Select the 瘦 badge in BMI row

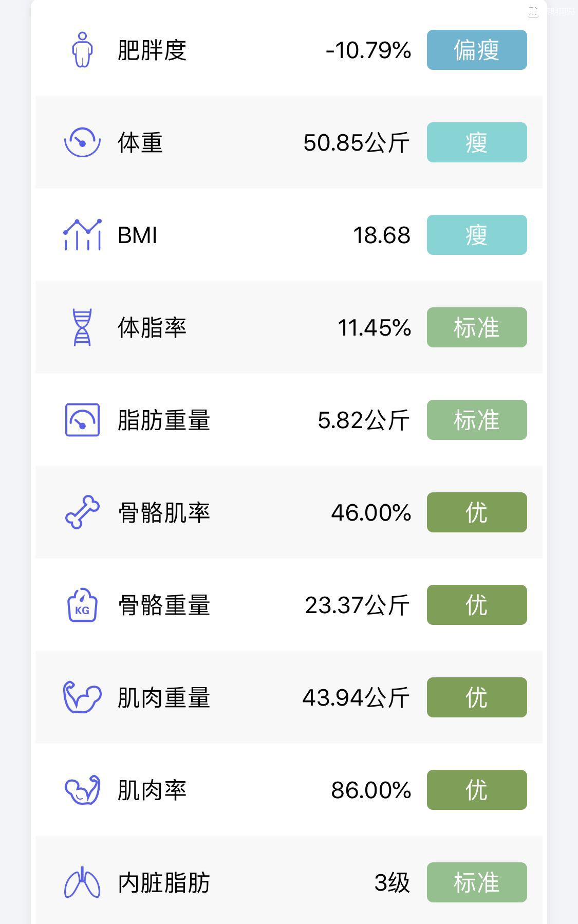pyautogui.click(x=476, y=235)
